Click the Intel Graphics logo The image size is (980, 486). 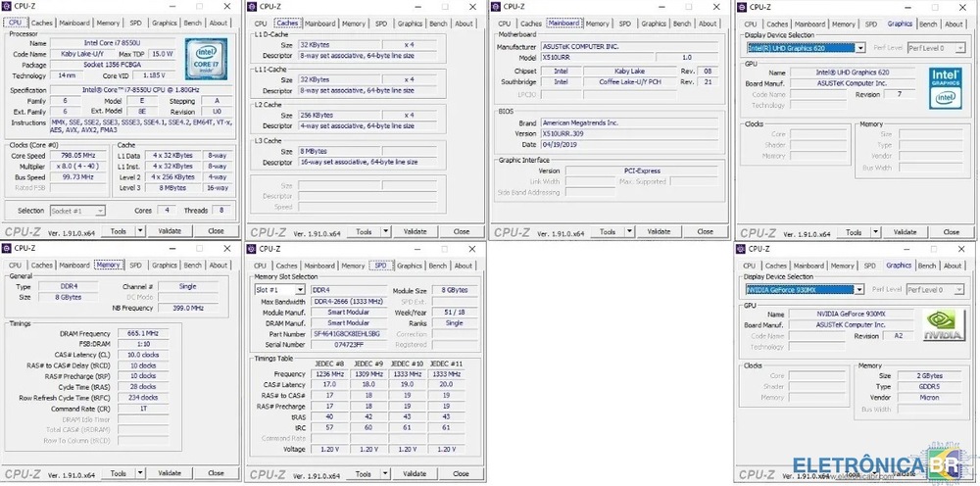[x=945, y=84]
